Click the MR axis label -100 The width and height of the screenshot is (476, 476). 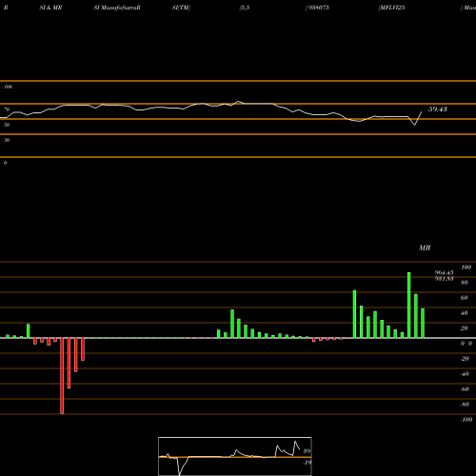point(466,420)
